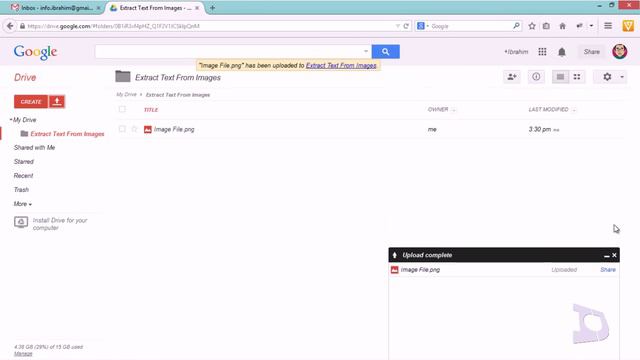Switch to the Gmail Inbox tab
This screenshot has height=360, width=640.
coord(55,8)
